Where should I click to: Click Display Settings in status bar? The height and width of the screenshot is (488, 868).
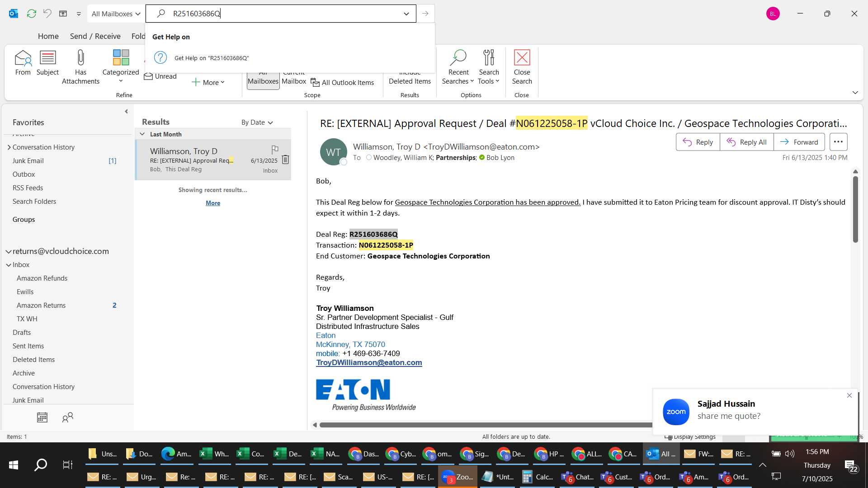[690, 436]
